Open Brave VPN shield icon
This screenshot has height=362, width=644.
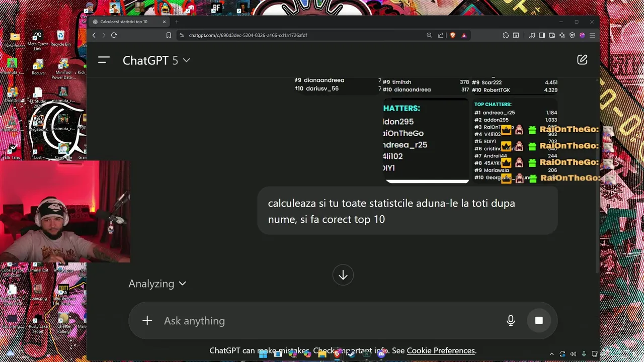(572, 35)
